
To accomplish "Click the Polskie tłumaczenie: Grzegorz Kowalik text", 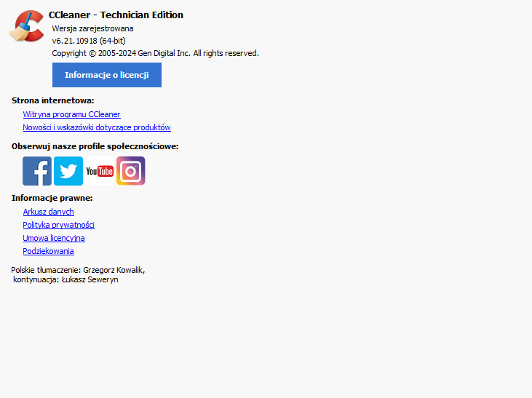I will click(78, 270).
